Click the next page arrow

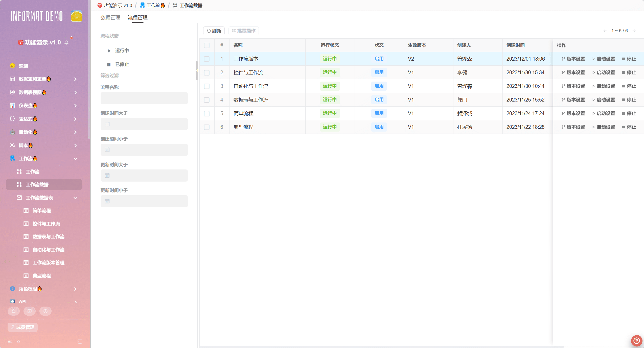[634, 31]
